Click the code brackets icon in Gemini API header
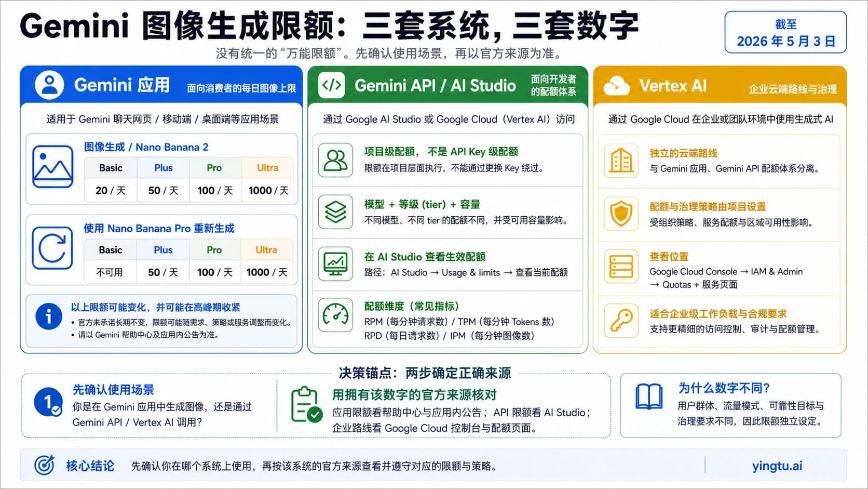This screenshot has width=868, height=489. click(x=332, y=85)
